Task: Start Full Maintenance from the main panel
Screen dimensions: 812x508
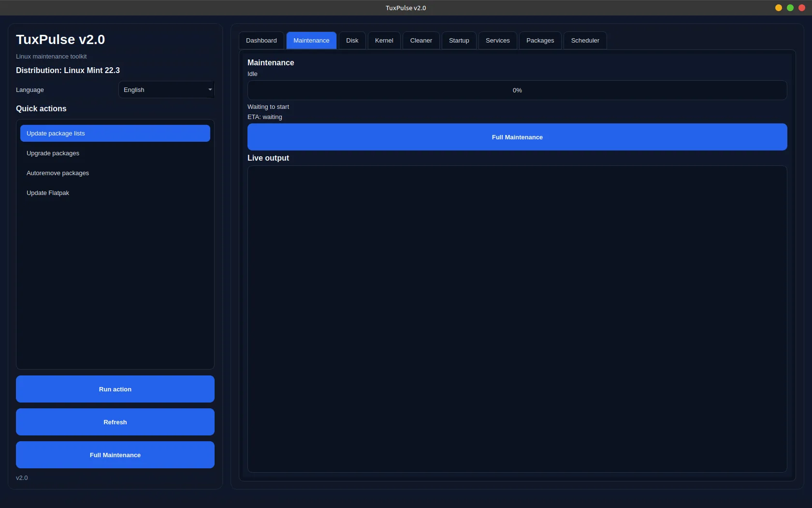Action: pos(517,137)
